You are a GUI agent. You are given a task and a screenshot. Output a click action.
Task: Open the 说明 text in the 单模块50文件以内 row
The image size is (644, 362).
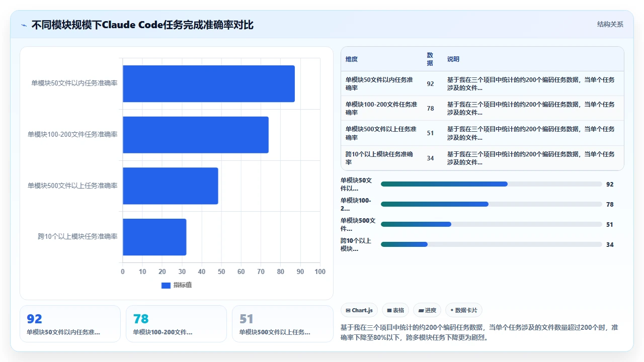tap(531, 84)
